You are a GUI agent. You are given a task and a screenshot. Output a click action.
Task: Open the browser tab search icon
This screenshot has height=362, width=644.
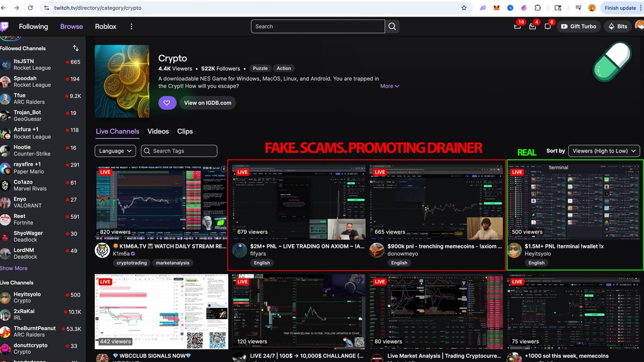(558, 8)
